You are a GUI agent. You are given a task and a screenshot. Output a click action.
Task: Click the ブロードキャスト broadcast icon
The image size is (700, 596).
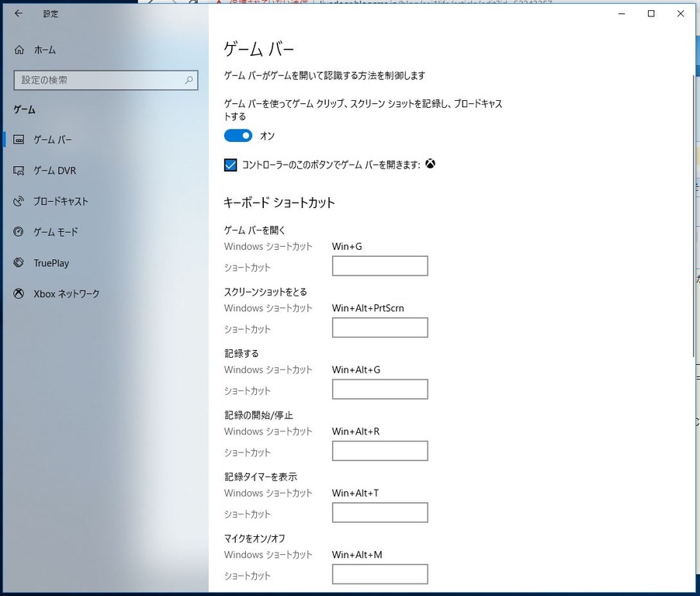19,201
